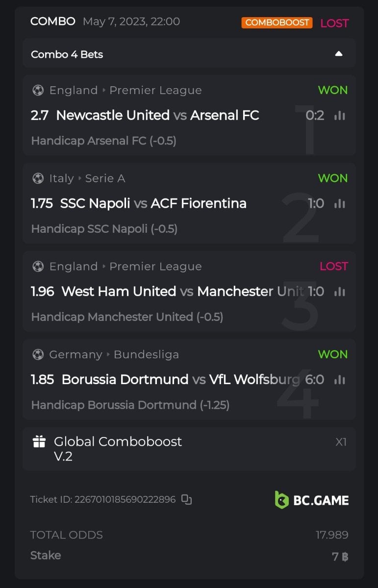Image resolution: width=378 pixels, height=588 pixels.
Task: Open stats for Borussia Dortmund vs Wolfsburg
Action: (339, 380)
